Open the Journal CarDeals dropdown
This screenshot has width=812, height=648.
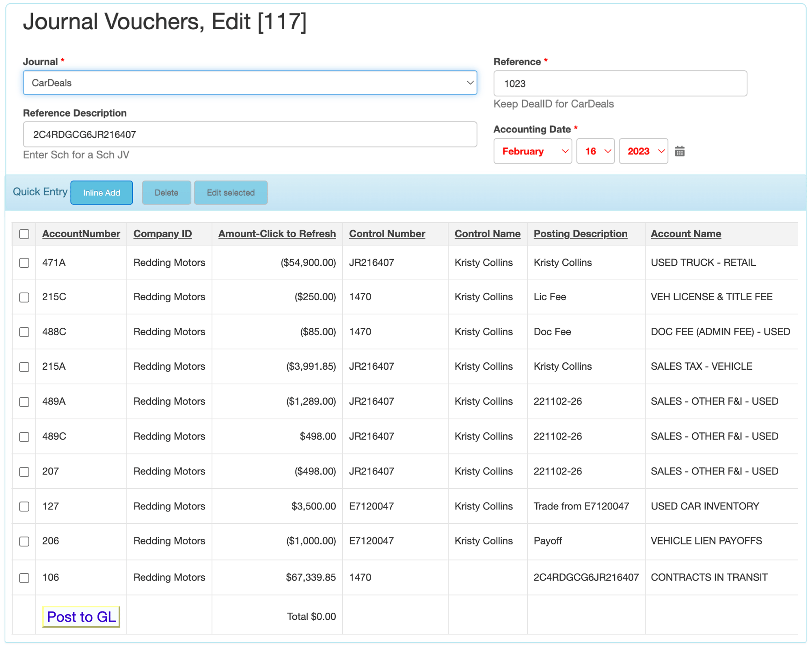(x=250, y=83)
